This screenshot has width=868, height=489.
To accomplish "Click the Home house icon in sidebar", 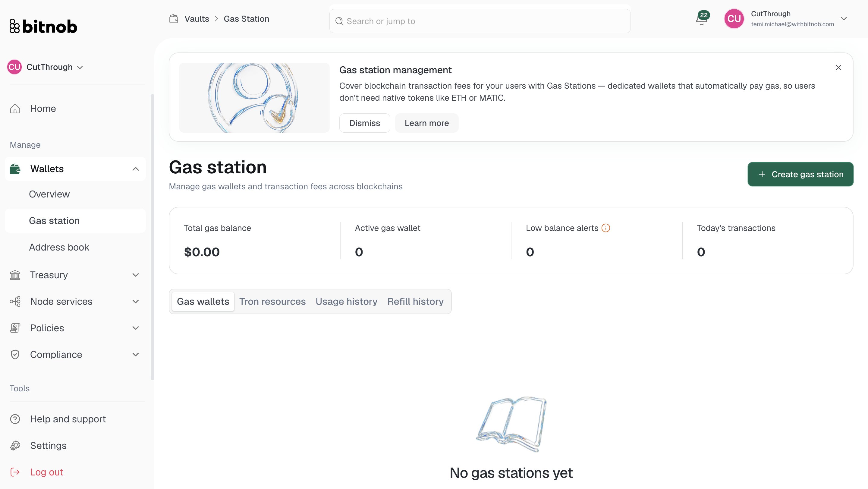I will tap(15, 109).
